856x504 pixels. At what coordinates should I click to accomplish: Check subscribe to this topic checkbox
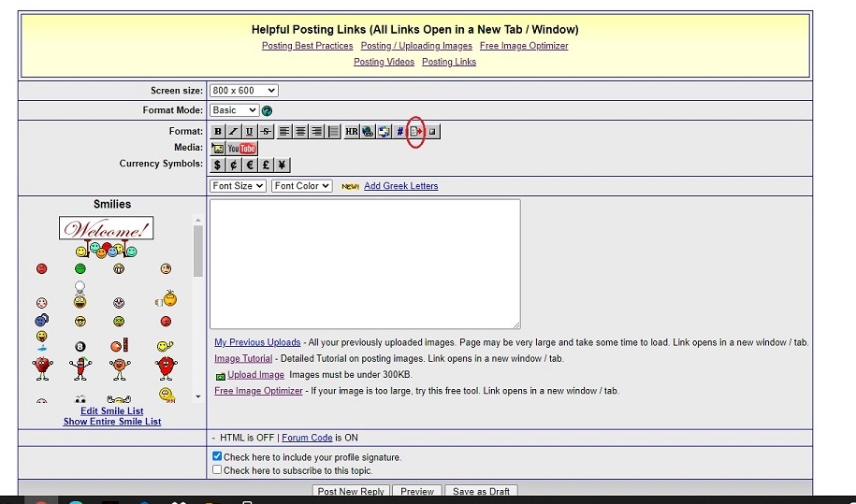[217, 469]
